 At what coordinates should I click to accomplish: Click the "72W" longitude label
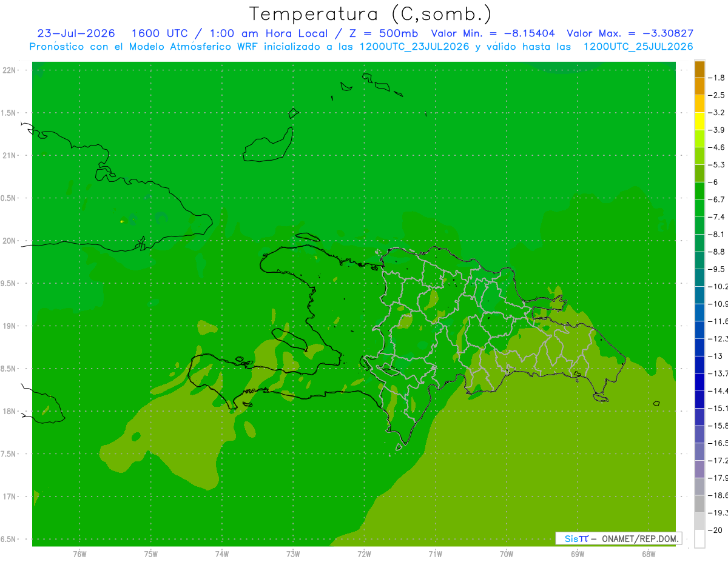[x=364, y=554]
